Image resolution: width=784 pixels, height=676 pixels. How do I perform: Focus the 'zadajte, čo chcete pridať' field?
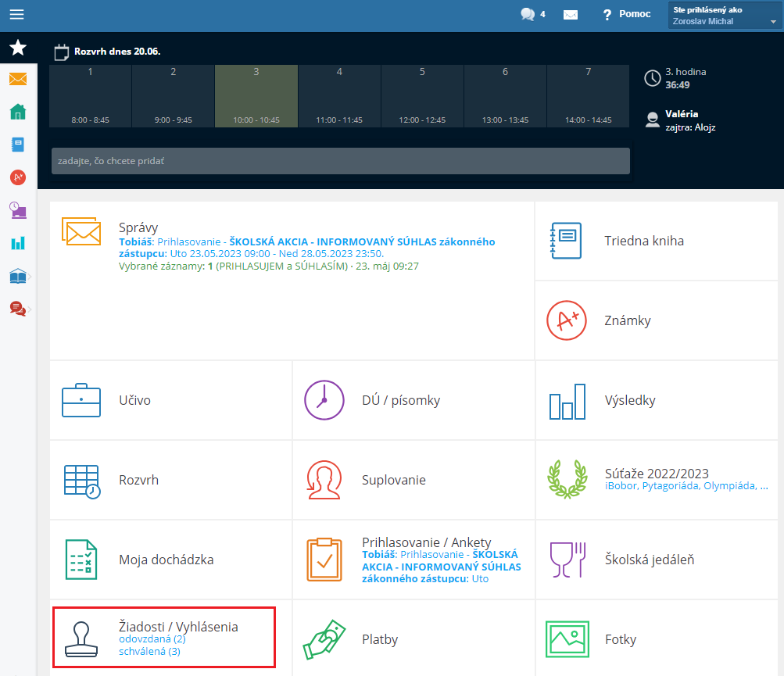(341, 161)
